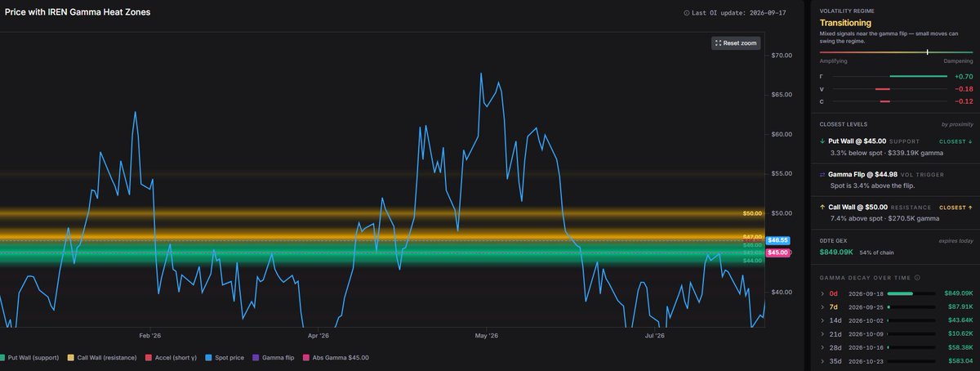The width and height of the screenshot is (980, 371).
Task: Click the 'by proximity' sort label
Action: coord(957,124)
